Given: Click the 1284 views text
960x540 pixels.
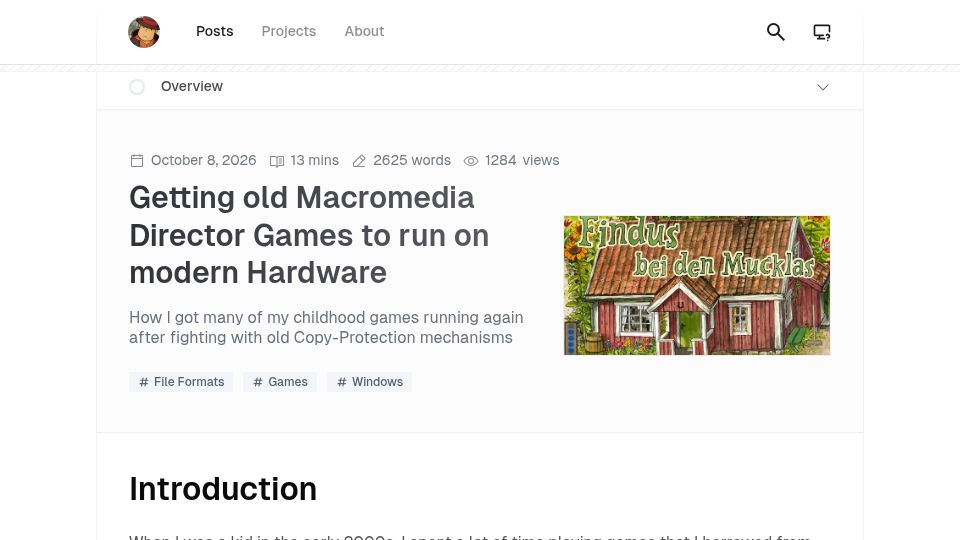Looking at the screenshot, I should pos(522,160).
